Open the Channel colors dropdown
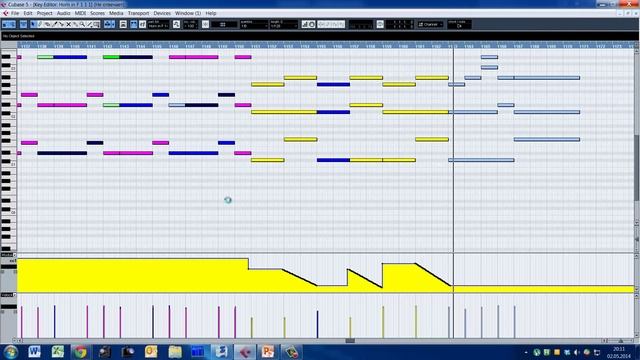 (430, 24)
